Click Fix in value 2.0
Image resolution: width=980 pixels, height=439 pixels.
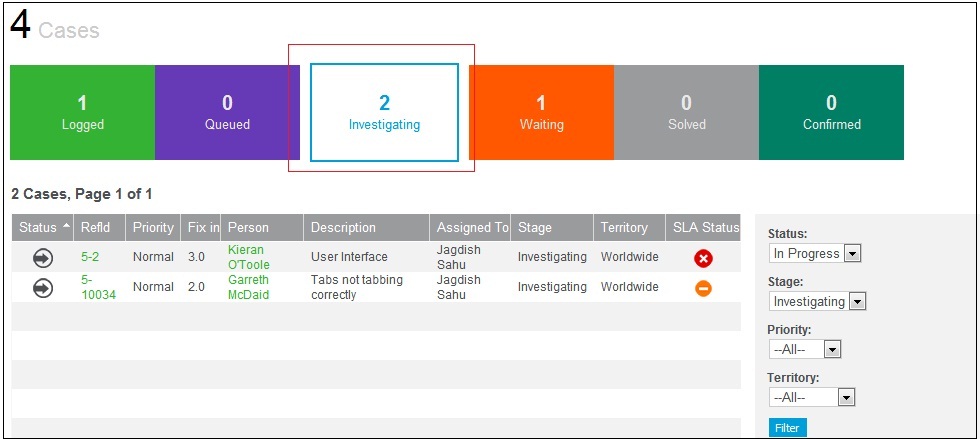196,286
